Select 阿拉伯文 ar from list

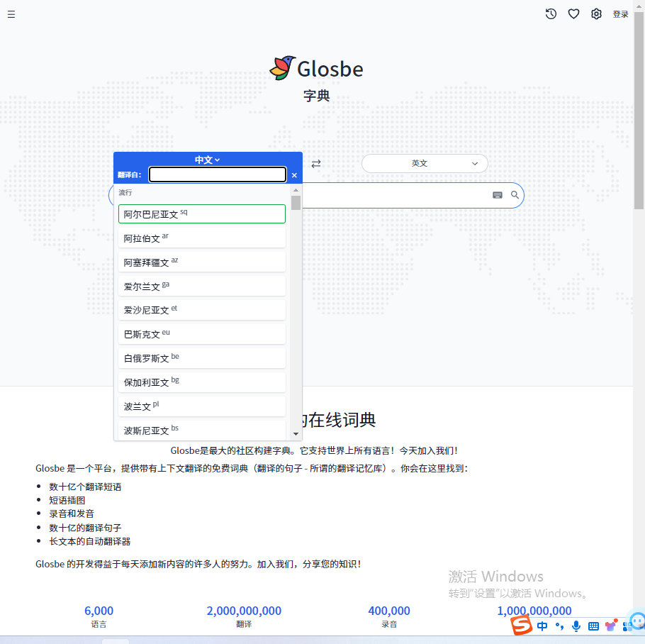click(202, 238)
